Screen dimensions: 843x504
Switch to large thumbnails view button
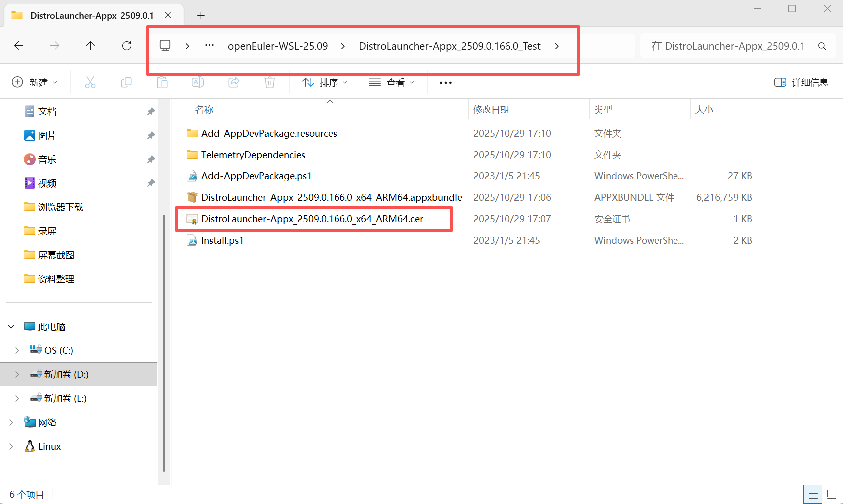pyautogui.click(x=831, y=494)
